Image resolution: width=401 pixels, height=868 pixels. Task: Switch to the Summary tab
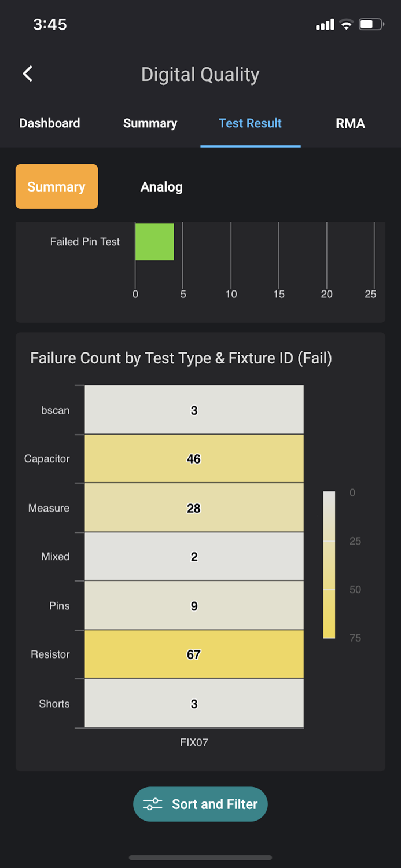pyautogui.click(x=150, y=123)
